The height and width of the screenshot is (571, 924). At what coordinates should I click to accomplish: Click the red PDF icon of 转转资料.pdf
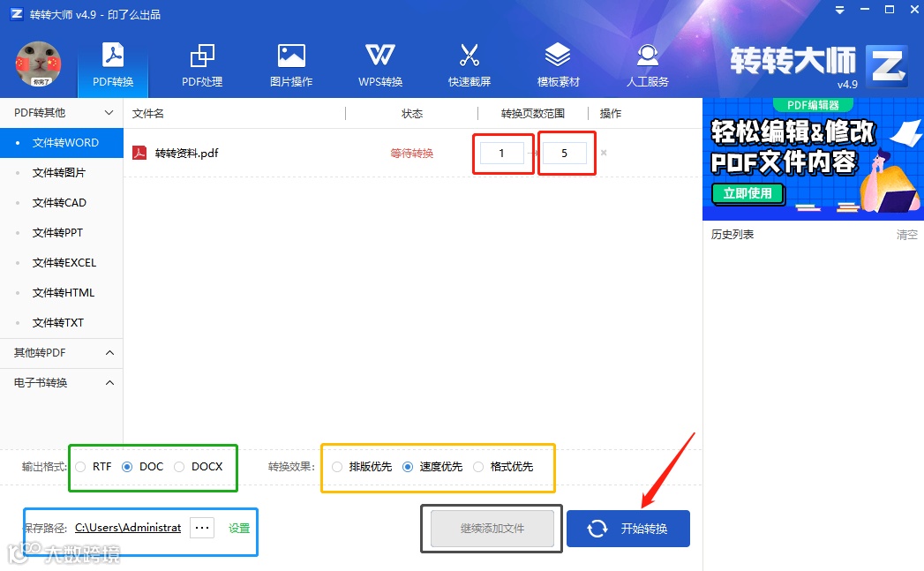click(x=139, y=154)
